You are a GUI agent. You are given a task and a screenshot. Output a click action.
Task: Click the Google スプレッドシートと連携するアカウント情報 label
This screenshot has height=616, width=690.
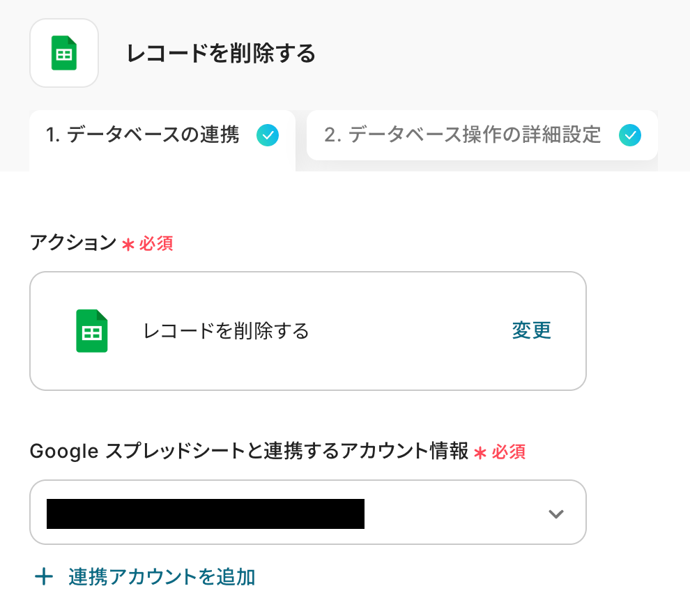(x=249, y=452)
